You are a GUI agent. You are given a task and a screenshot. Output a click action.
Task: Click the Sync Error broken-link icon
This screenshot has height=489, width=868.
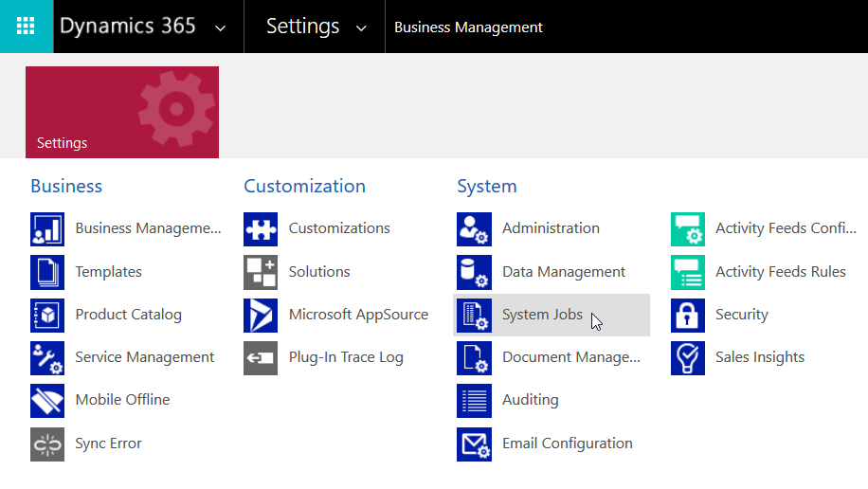47,444
